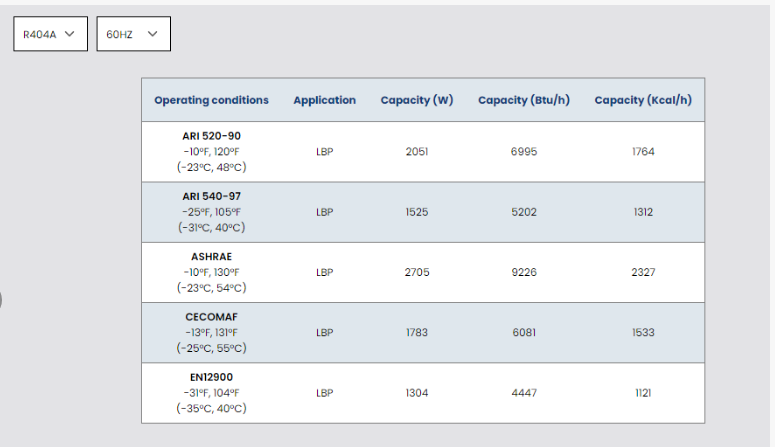Image resolution: width=775 pixels, height=447 pixels.
Task: Click the 1783 watt capacity value
Action: coord(417,333)
